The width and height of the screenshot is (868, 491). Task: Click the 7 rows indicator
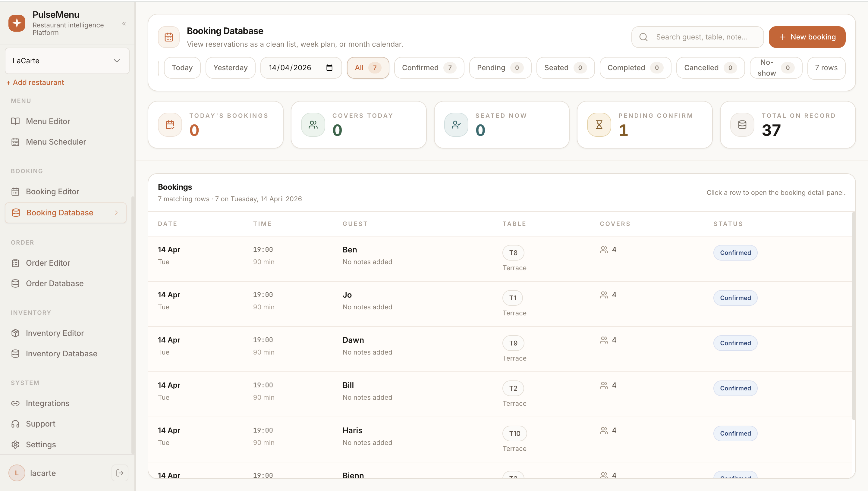pyautogui.click(x=826, y=68)
